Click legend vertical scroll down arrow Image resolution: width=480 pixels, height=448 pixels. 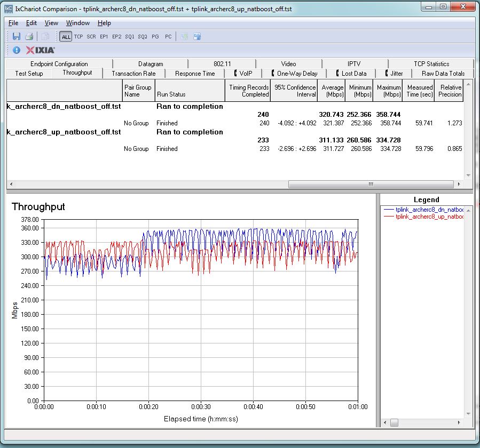click(x=468, y=414)
